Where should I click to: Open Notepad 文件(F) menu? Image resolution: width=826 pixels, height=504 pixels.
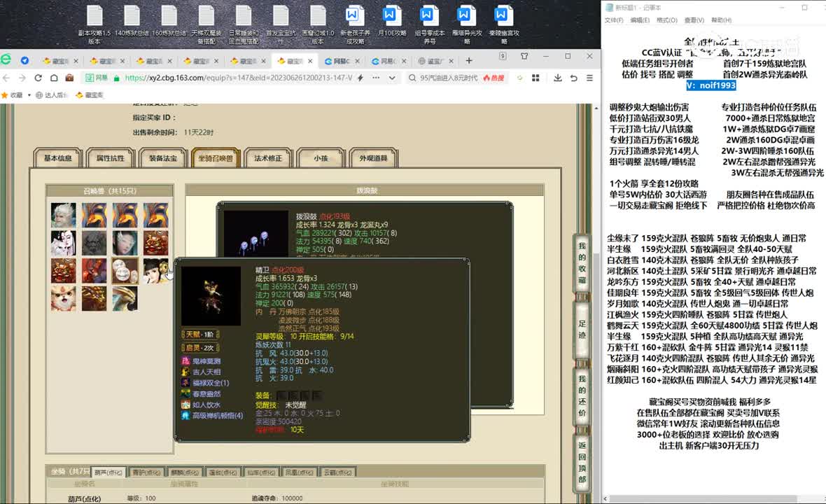tap(614, 20)
